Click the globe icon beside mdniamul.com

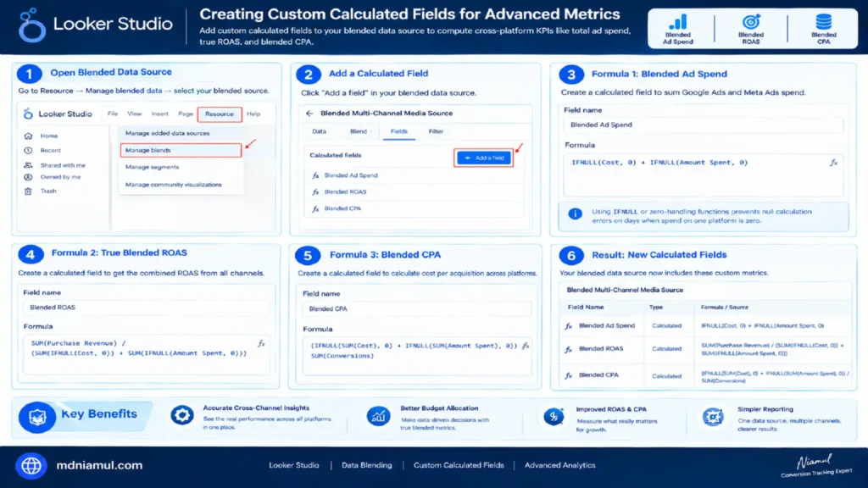tap(31, 465)
